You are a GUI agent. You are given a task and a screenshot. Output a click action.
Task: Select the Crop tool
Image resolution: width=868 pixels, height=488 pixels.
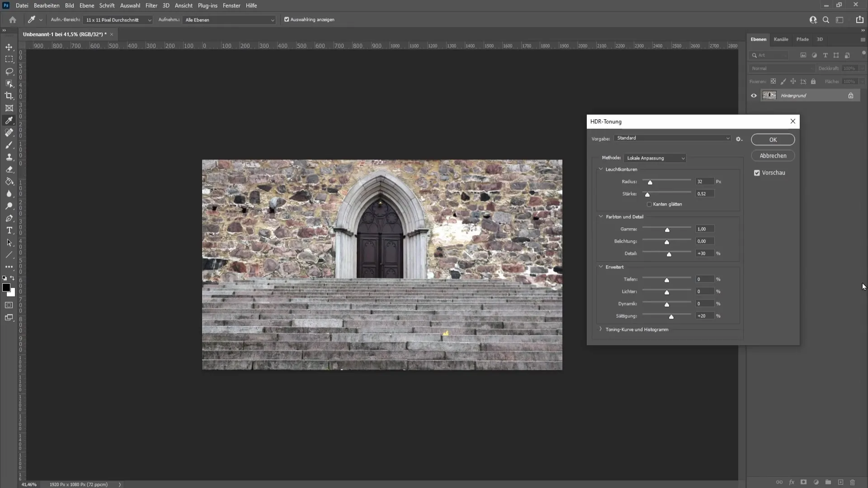coord(9,96)
